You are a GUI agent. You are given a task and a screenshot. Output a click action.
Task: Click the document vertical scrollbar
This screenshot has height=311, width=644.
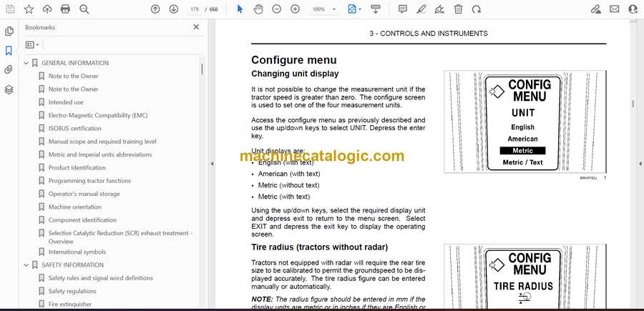pyautogui.click(x=633, y=104)
